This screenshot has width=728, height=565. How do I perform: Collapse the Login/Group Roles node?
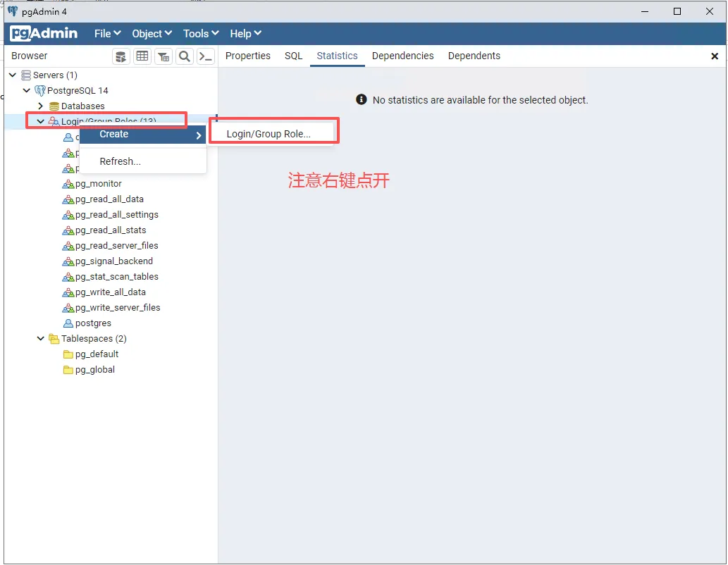pyautogui.click(x=40, y=122)
